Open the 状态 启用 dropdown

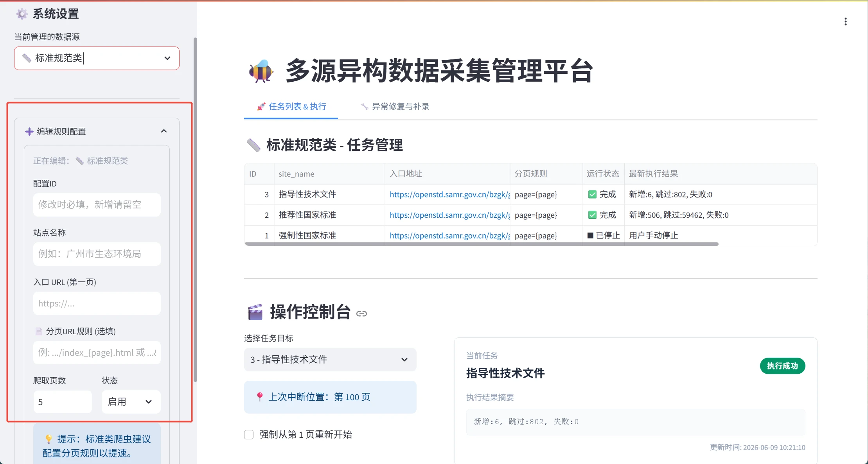131,402
